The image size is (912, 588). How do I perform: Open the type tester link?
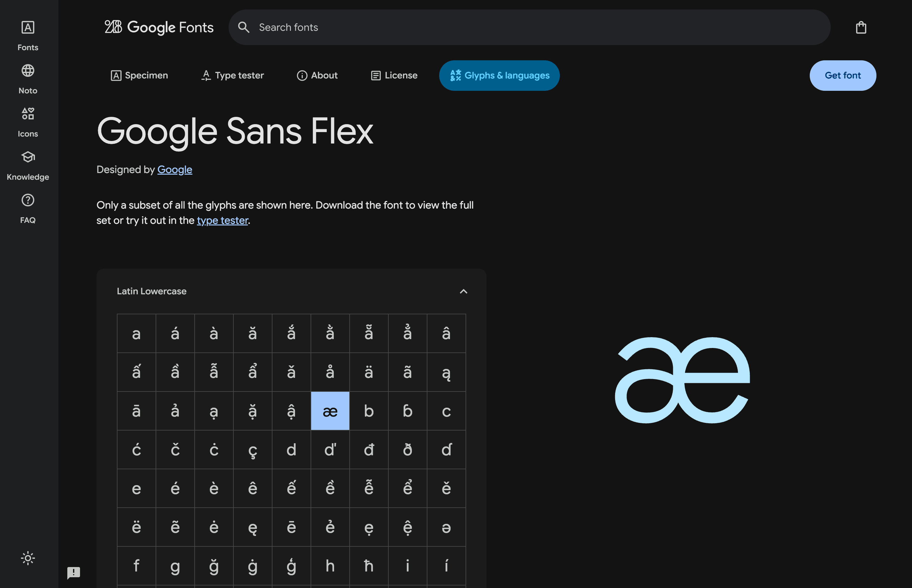(222, 221)
